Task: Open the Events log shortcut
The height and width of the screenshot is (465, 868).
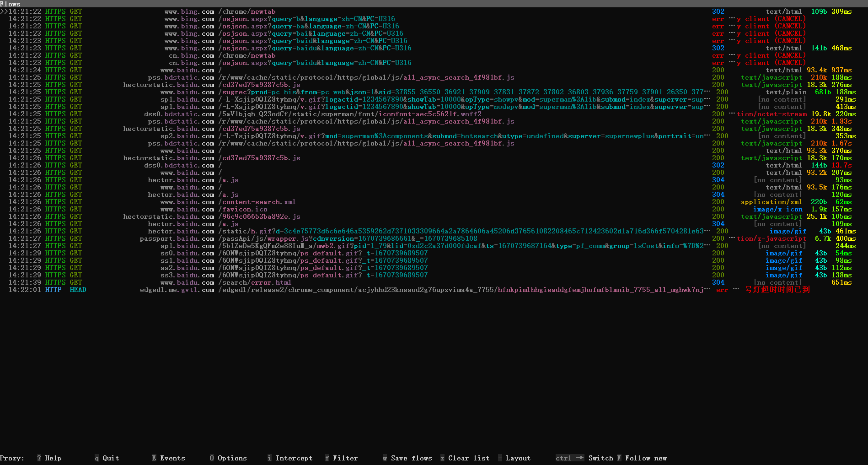Action: [x=168, y=458]
